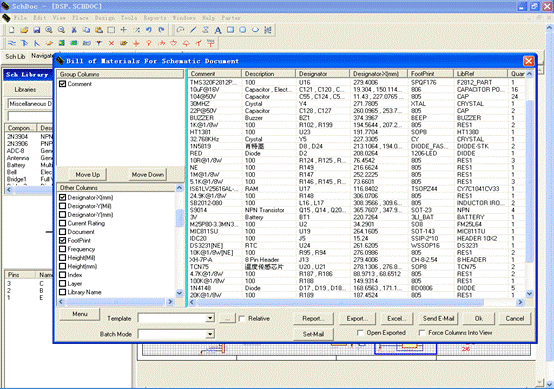Screen dimensions: 554x389
Task: Click the Undo arrow icon
Action: [149, 30]
